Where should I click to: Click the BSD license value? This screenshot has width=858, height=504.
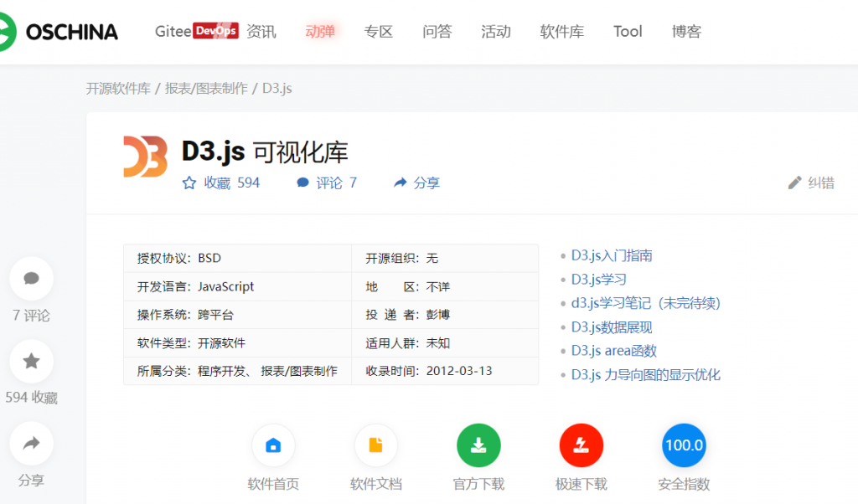point(209,258)
